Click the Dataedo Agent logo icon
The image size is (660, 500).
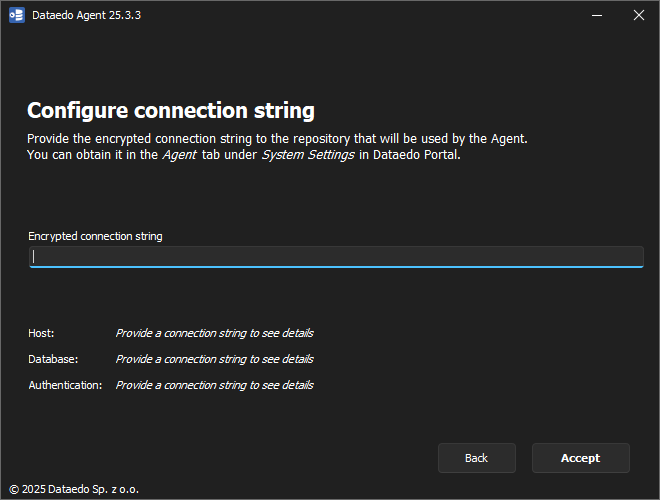pyautogui.click(x=17, y=15)
